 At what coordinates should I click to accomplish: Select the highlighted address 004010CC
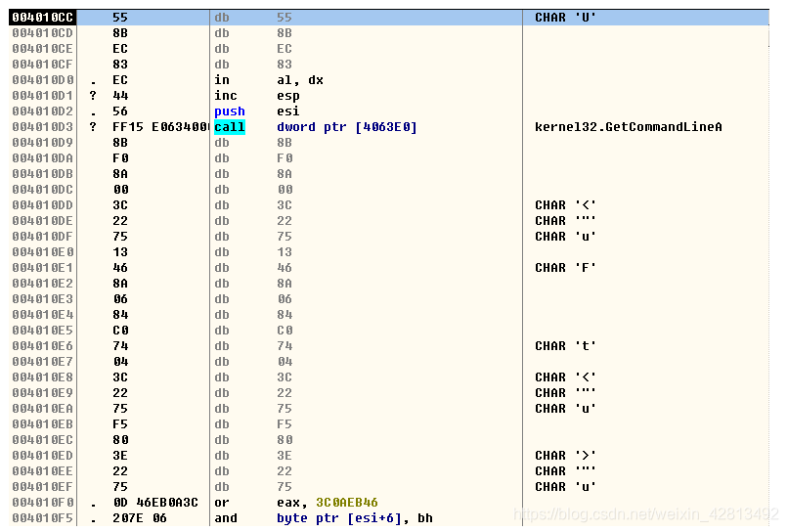(43, 18)
